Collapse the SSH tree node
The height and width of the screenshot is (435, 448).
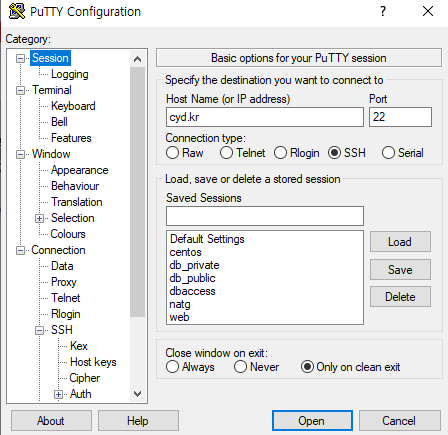coord(39,331)
